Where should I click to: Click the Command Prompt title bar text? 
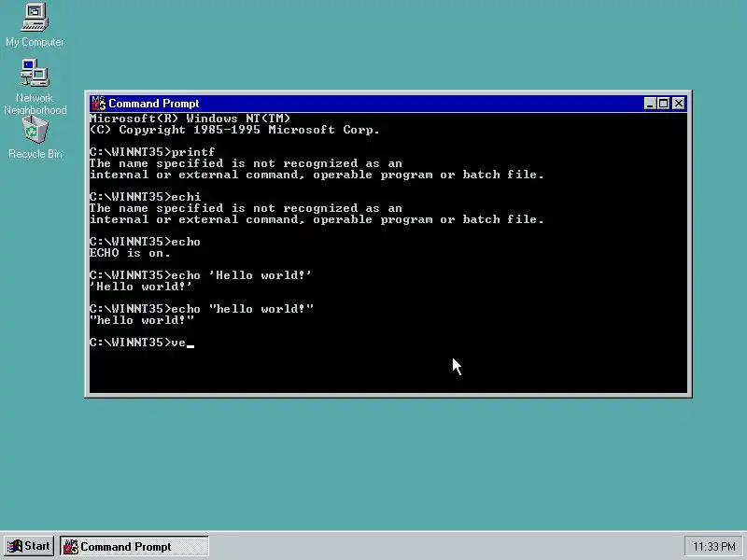click(153, 104)
